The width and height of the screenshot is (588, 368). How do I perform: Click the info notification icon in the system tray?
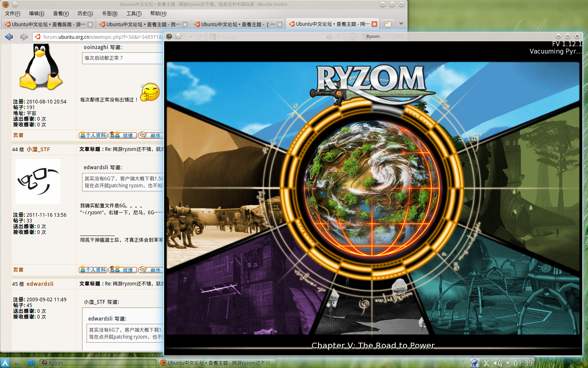tap(463, 363)
